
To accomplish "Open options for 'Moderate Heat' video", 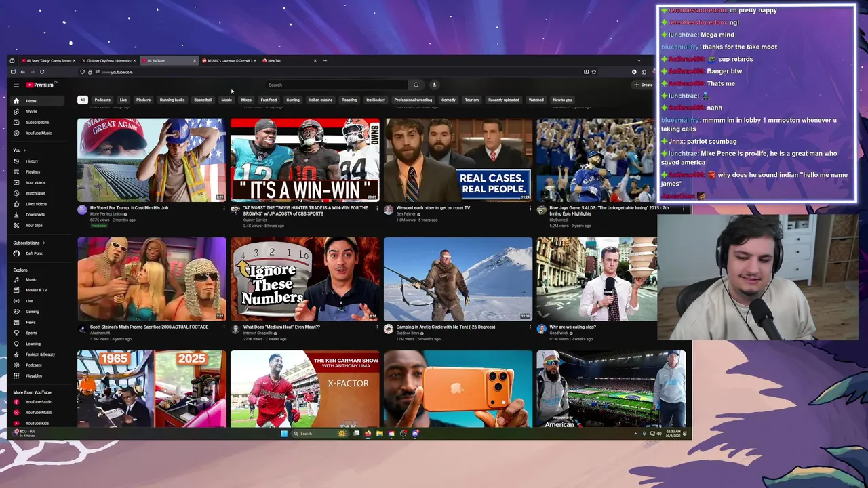I will coord(377,327).
